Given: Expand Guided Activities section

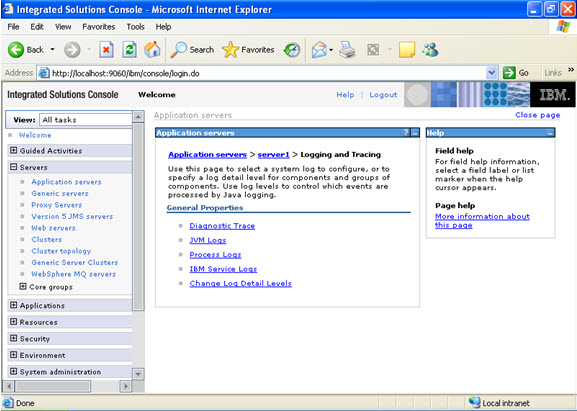Looking at the screenshot, I should click(14, 150).
